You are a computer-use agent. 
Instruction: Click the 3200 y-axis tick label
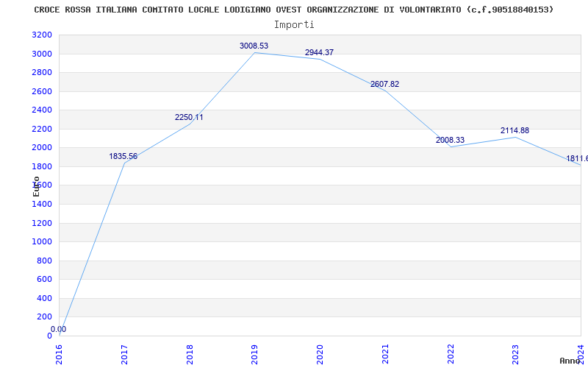[x=42, y=35]
